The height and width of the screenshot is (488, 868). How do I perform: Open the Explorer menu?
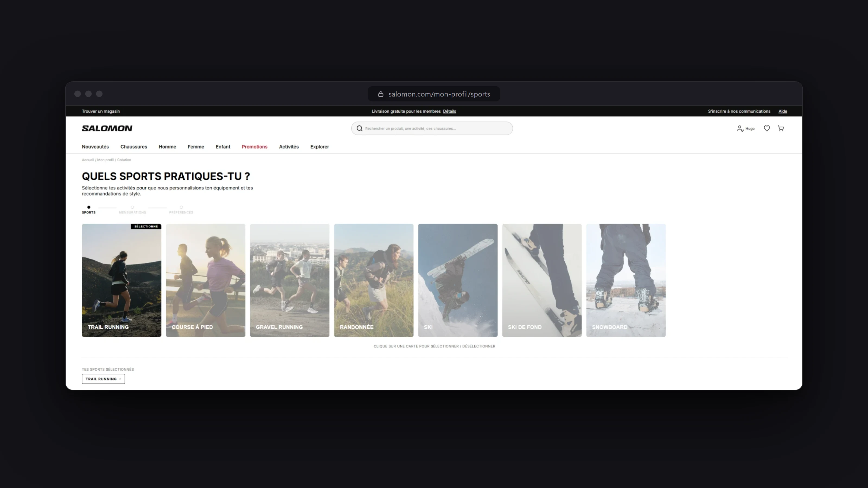pos(320,147)
